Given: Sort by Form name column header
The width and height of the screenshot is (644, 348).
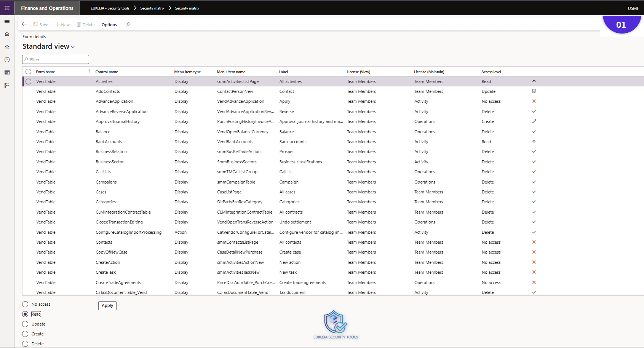Looking at the screenshot, I should [45, 72].
